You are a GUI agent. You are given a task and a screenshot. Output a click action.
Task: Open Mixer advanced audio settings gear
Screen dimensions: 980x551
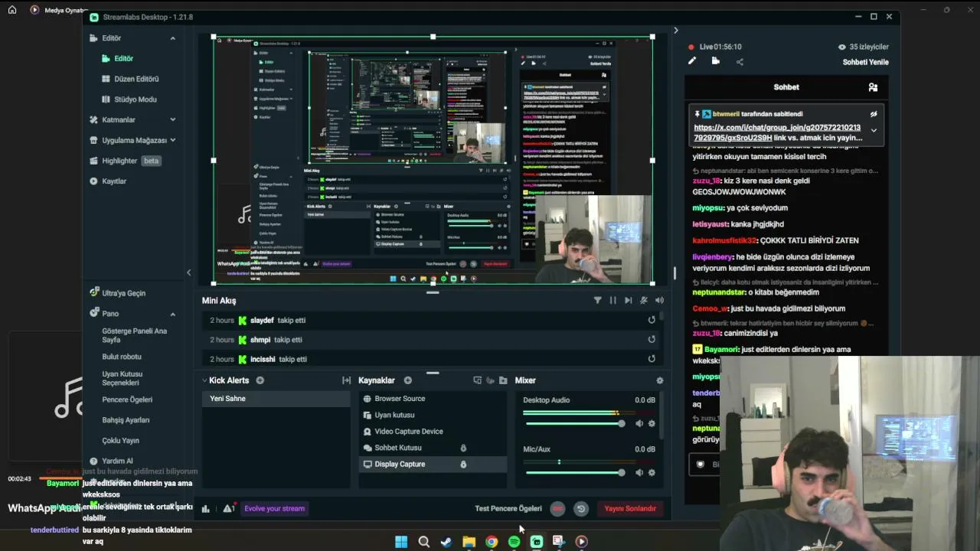pos(660,380)
